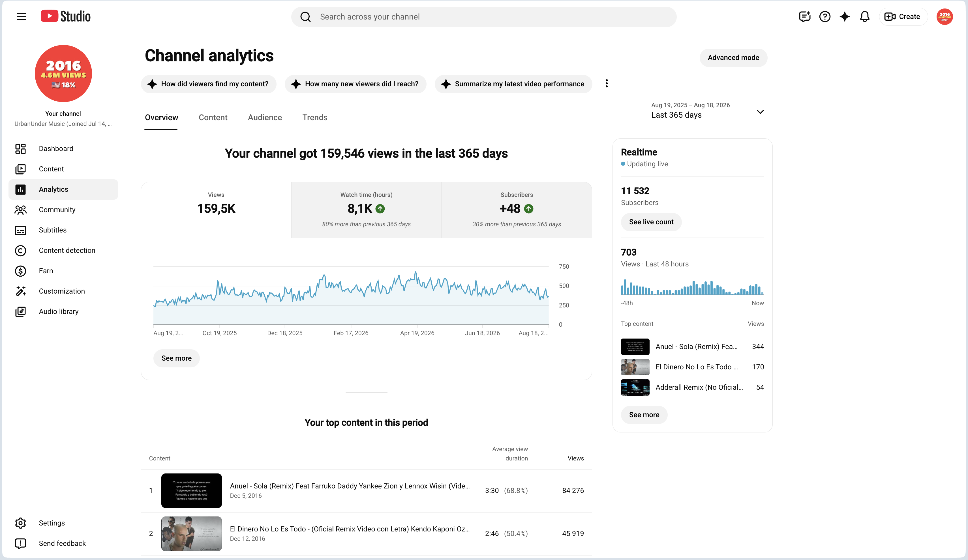Click the Views column header in content table
Image resolution: width=968 pixels, height=560 pixels.
pos(575,458)
